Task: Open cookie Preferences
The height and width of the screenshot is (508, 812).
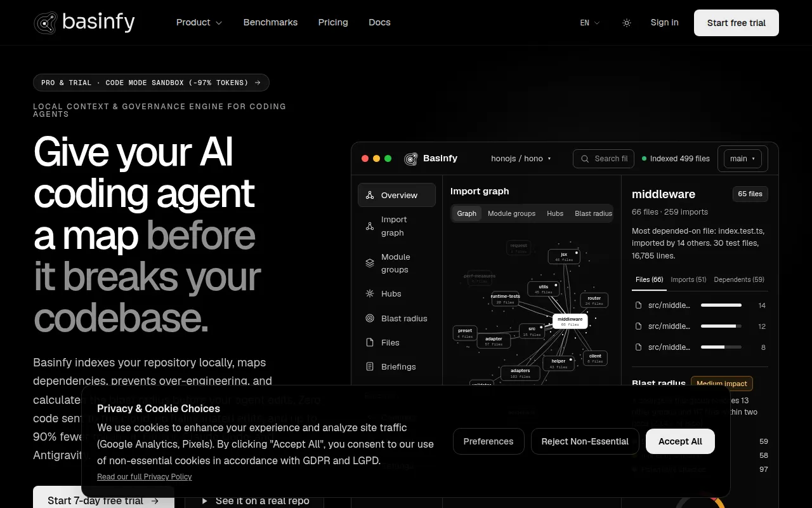Action: click(488, 441)
